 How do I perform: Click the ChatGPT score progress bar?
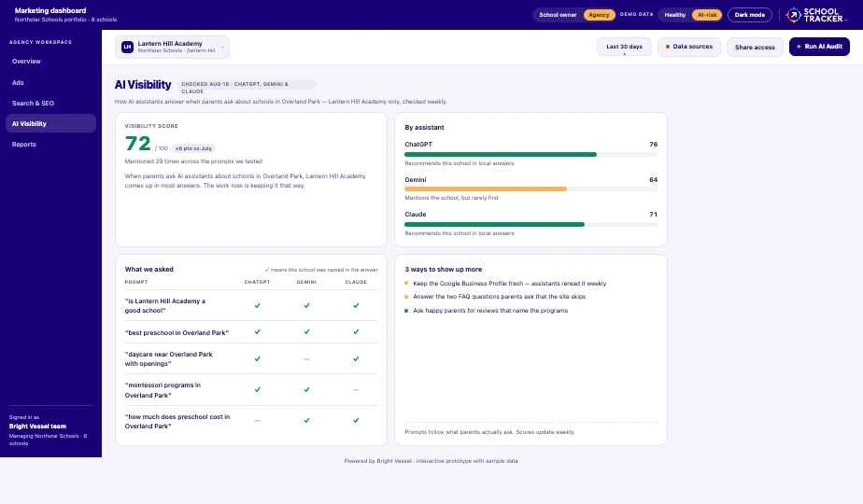[531, 155]
